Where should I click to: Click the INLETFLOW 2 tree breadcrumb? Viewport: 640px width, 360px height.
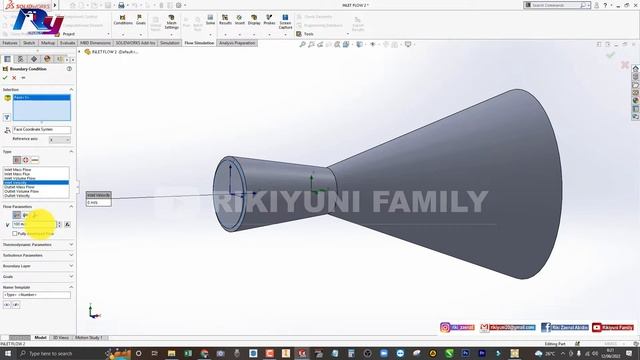[x=112, y=52]
